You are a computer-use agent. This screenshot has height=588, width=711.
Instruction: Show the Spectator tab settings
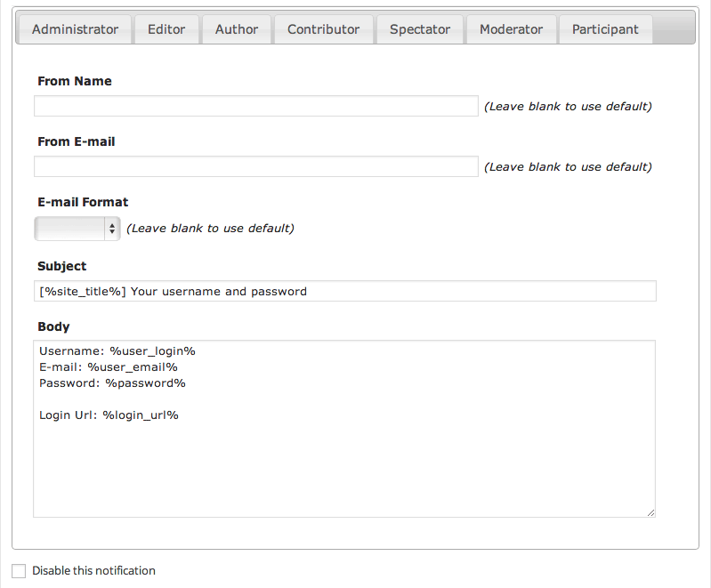420,29
